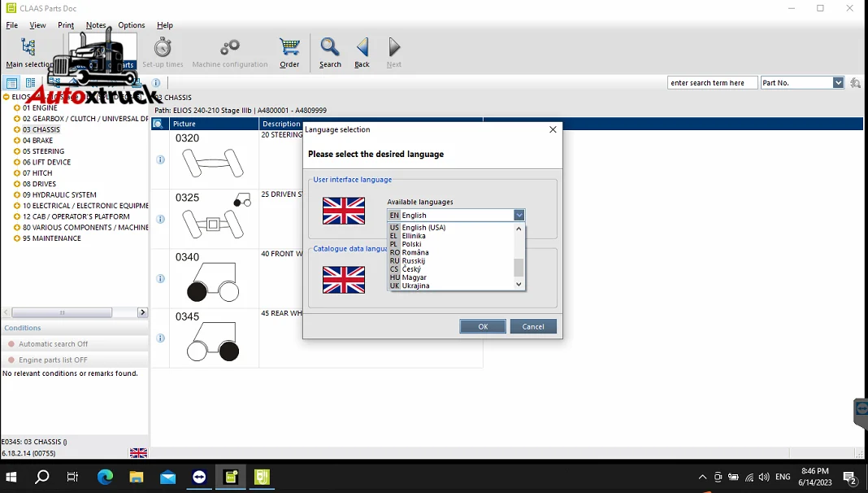
Task: Open File Explorer from taskbar
Action: pos(137,477)
